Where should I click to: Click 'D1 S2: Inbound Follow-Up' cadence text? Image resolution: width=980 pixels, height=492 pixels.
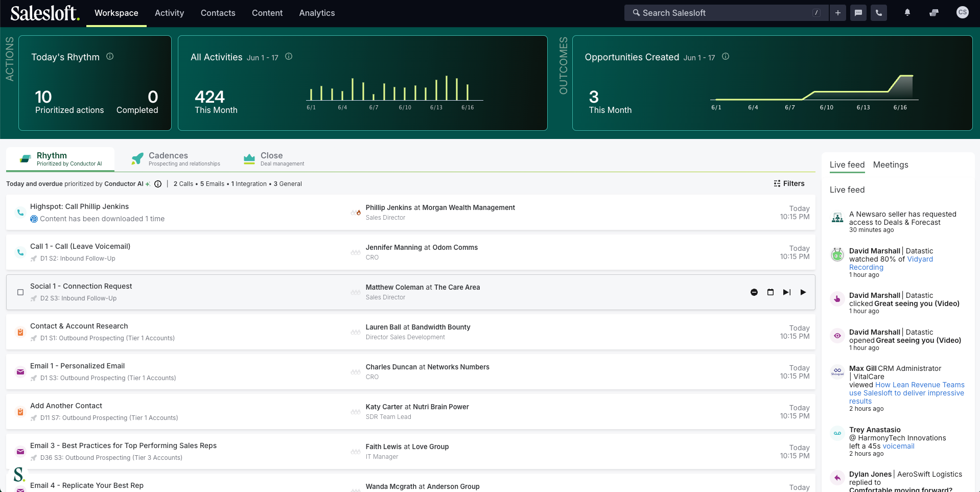point(78,259)
